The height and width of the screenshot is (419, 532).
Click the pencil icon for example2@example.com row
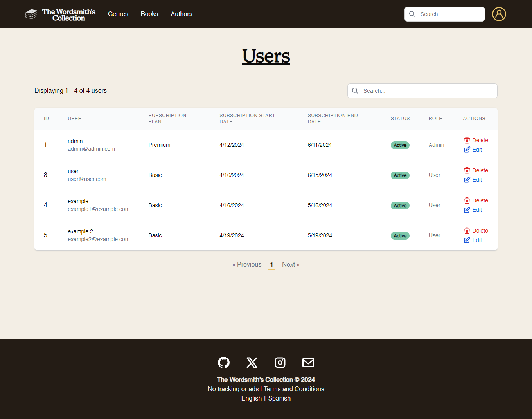pos(467,240)
